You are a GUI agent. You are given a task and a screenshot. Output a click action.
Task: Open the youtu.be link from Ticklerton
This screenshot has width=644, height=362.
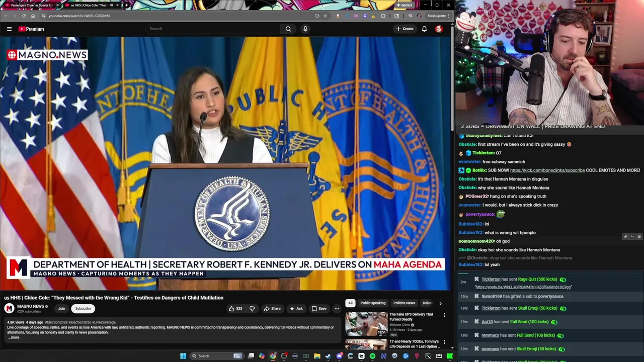523,287
